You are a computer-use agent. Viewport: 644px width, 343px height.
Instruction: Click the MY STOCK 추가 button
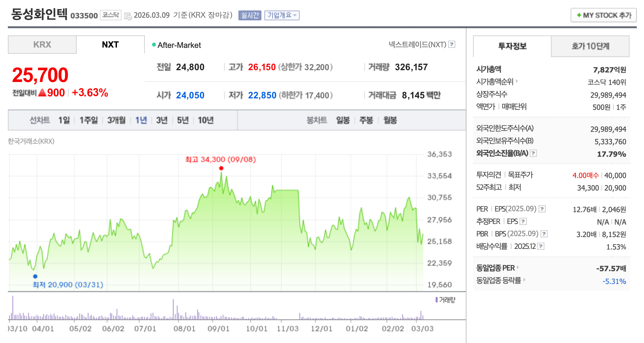(604, 15)
